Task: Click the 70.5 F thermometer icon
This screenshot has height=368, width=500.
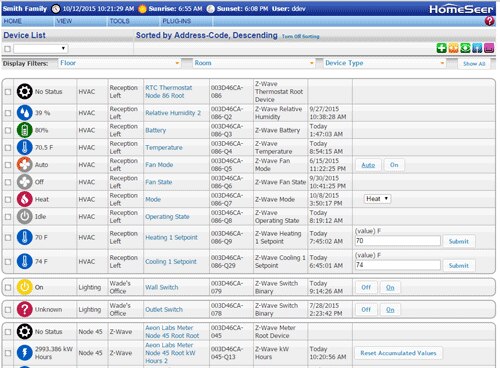Action: 25,147
